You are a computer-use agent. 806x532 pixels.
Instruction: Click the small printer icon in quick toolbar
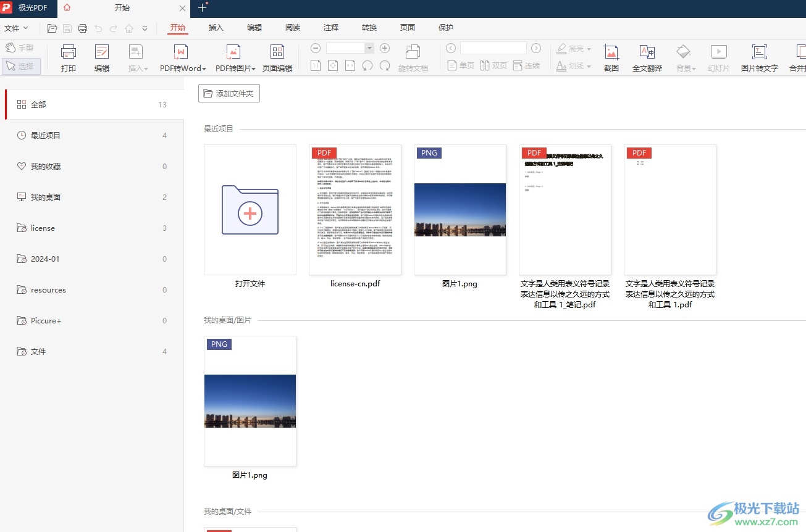[x=83, y=28]
